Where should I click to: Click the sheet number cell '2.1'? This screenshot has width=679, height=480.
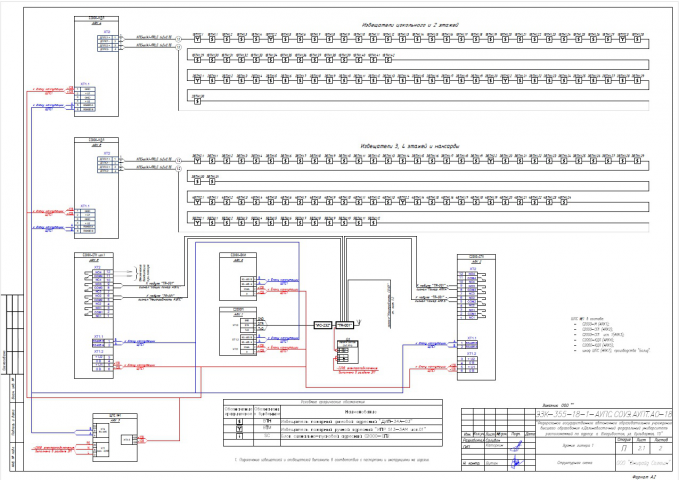coord(641,448)
